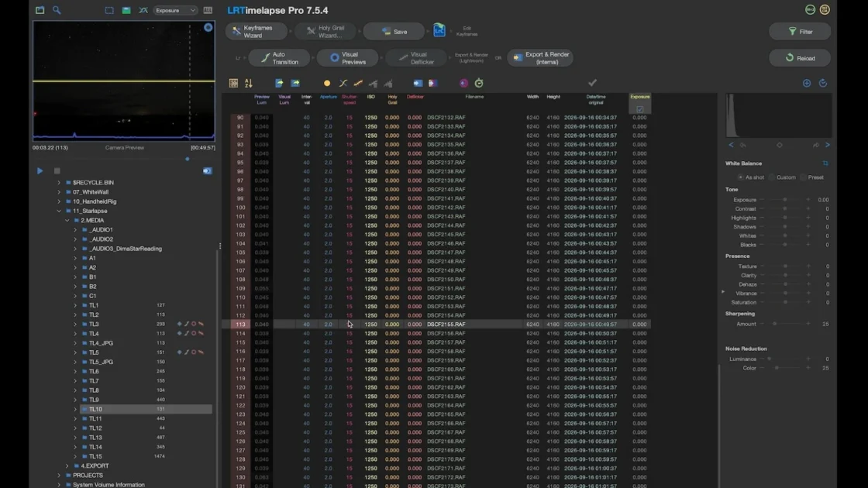Screen dimensions: 868x488
Task: Click the A-Z sort icon
Action: point(249,83)
